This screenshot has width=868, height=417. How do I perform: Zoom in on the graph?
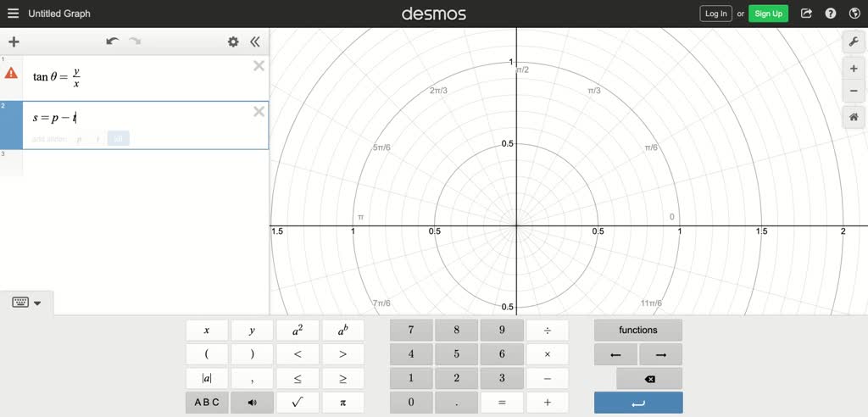tap(854, 69)
